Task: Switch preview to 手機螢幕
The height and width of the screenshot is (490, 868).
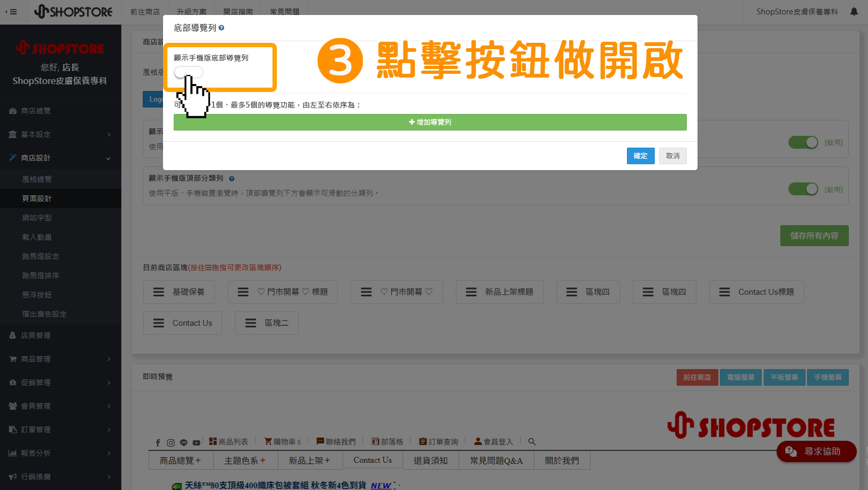Action: (x=828, y=377)
